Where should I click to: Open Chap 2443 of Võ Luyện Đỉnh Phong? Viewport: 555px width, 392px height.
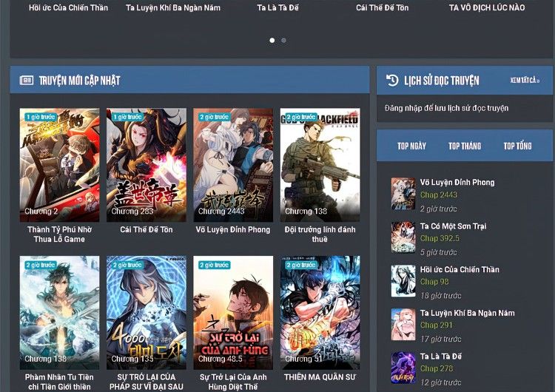pyautogui.click(x=439, y=195)
